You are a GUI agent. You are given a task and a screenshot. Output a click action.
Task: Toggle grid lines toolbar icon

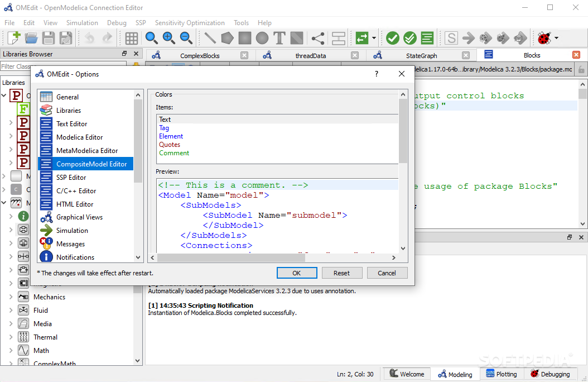131,38
